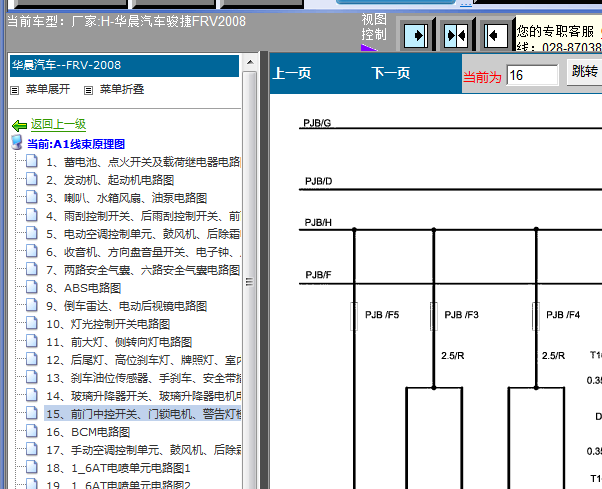Open 12、后尾灯、高位刹车灯 entry
602x489 pixels.
pos(143,360)
